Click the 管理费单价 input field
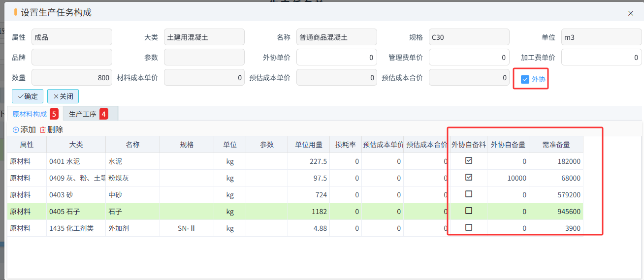Image resolution: width=644 pixels, height=280 pixels. pos(469,57)
